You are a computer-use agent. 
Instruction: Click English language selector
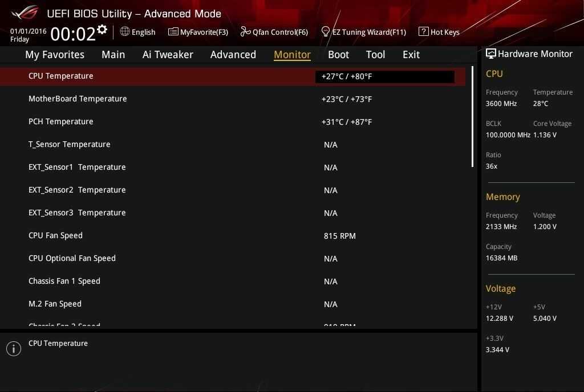[x=143, y=32]
